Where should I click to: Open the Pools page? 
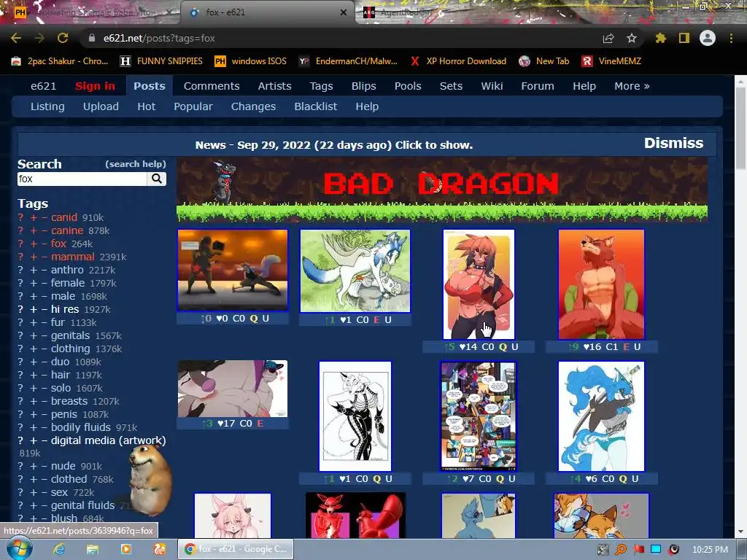[408, 86]
